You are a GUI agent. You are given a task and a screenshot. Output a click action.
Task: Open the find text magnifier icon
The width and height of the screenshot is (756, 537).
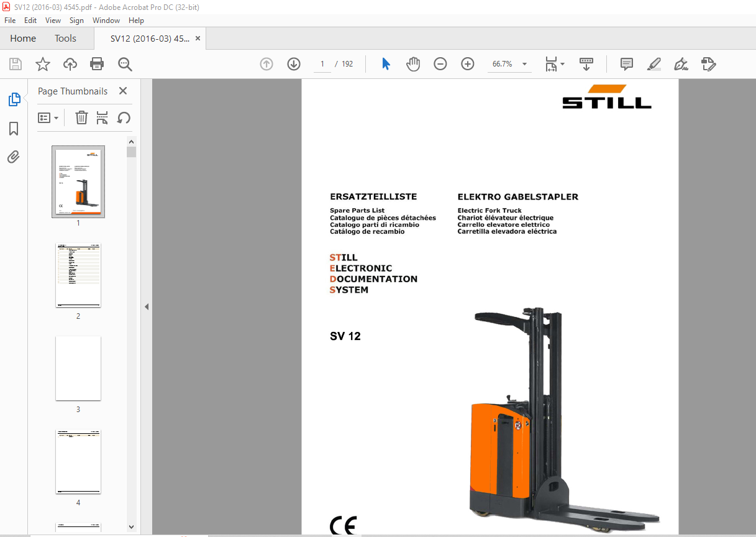coord(125,64)
